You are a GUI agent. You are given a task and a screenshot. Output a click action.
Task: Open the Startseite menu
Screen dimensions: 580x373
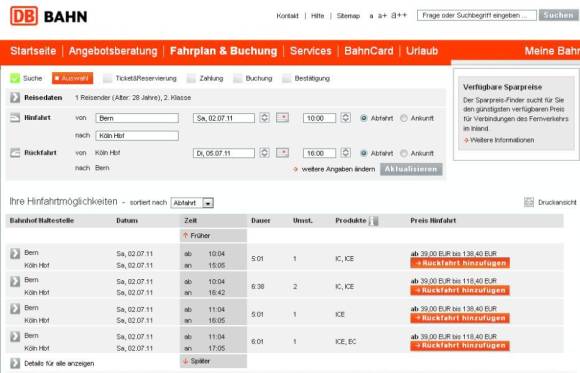coord(33,51)
